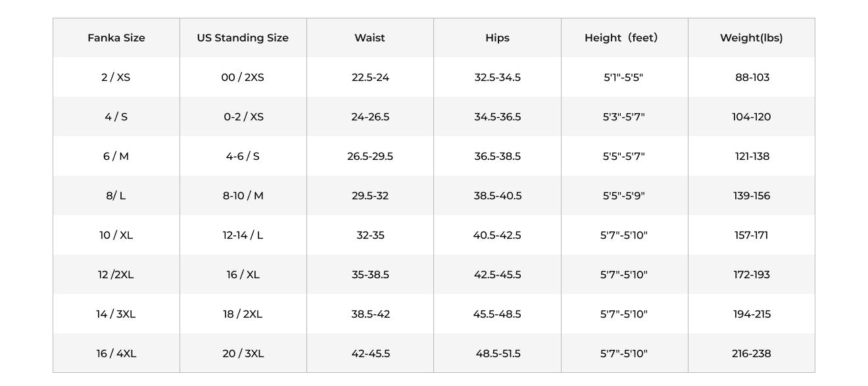Select the 6 / M Fanka size cell
The image size is (868, 386).
[116, 157]
